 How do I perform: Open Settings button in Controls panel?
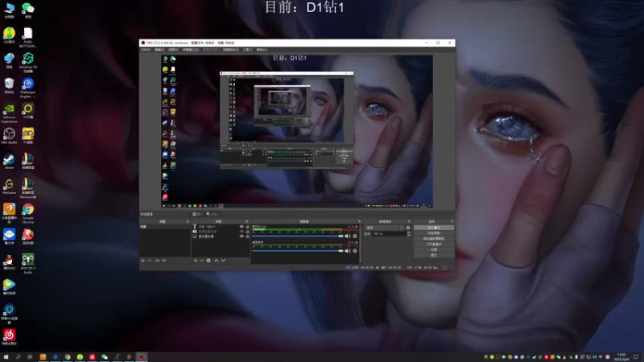click(434, 249)
